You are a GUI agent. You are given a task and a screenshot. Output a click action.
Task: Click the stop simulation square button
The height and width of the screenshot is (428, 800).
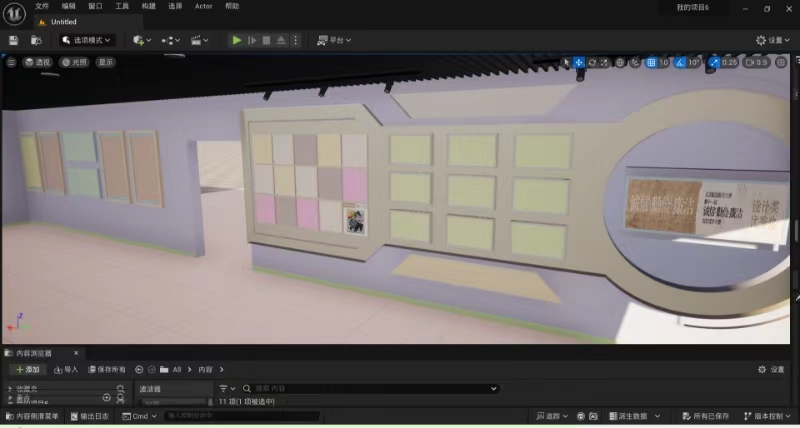266,40
